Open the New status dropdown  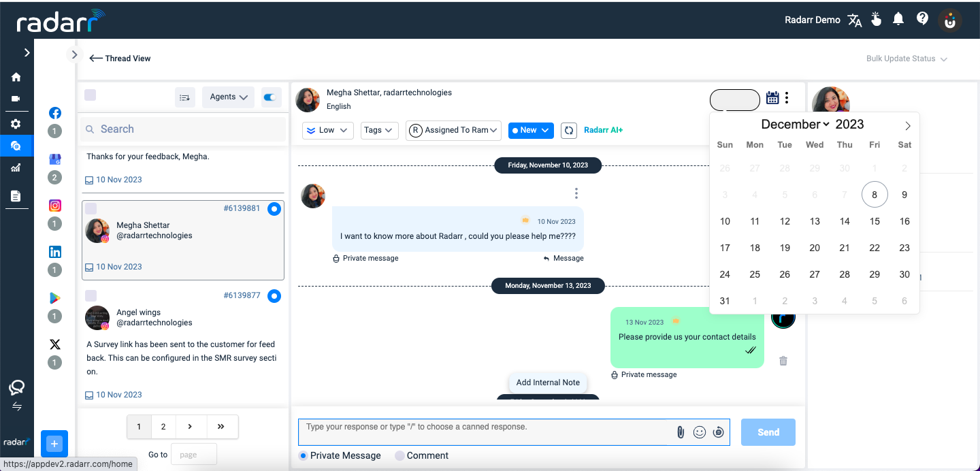click(531, 130)
